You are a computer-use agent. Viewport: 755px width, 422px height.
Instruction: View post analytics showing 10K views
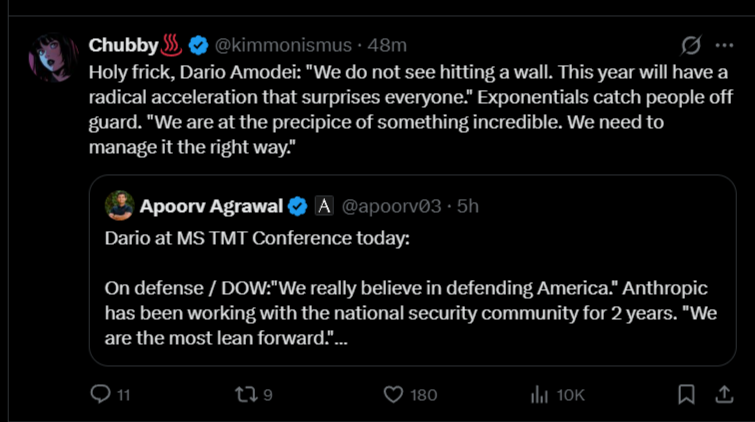tap(540, 395)
